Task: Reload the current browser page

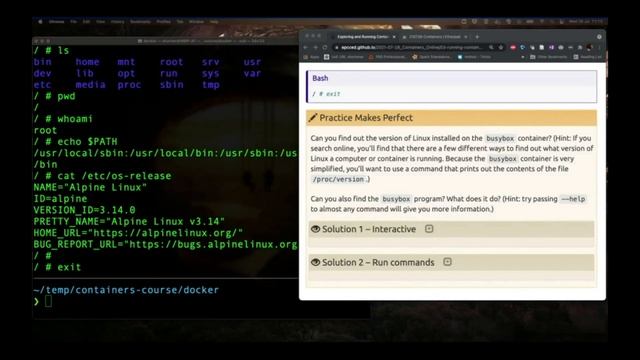Action: coord(325,47)
